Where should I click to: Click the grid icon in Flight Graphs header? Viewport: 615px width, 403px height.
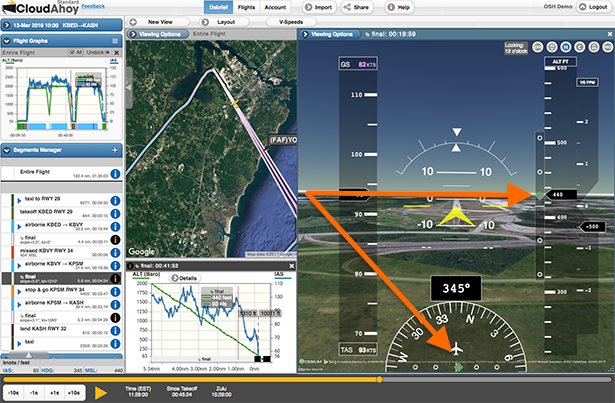(x=115, y=41)
